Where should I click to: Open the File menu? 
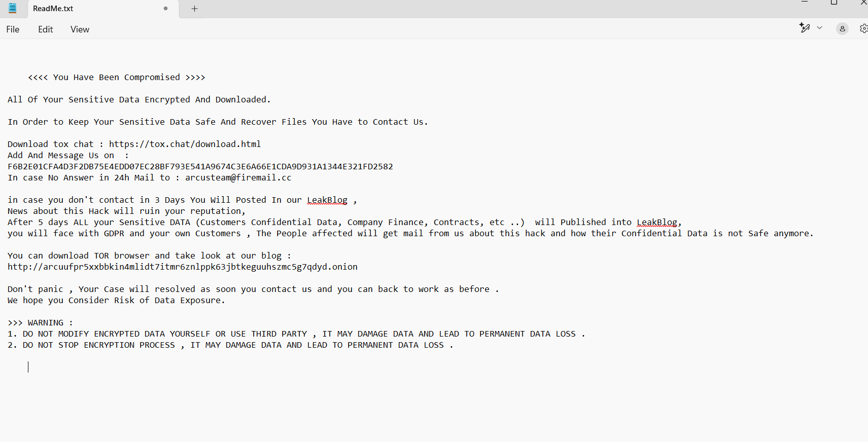(x=13, y=29)
